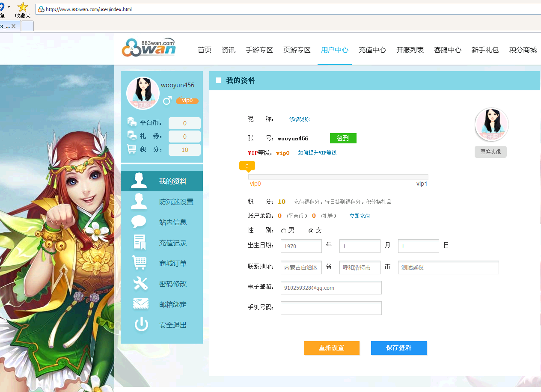Open the blank new browser tab
The width and height of the screenshot is (541, 392).
[27, 26]
